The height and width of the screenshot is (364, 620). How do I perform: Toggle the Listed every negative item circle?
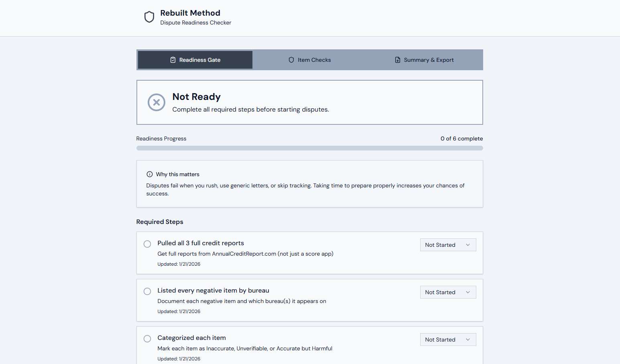pyautogui.click(x=147, y=291)
